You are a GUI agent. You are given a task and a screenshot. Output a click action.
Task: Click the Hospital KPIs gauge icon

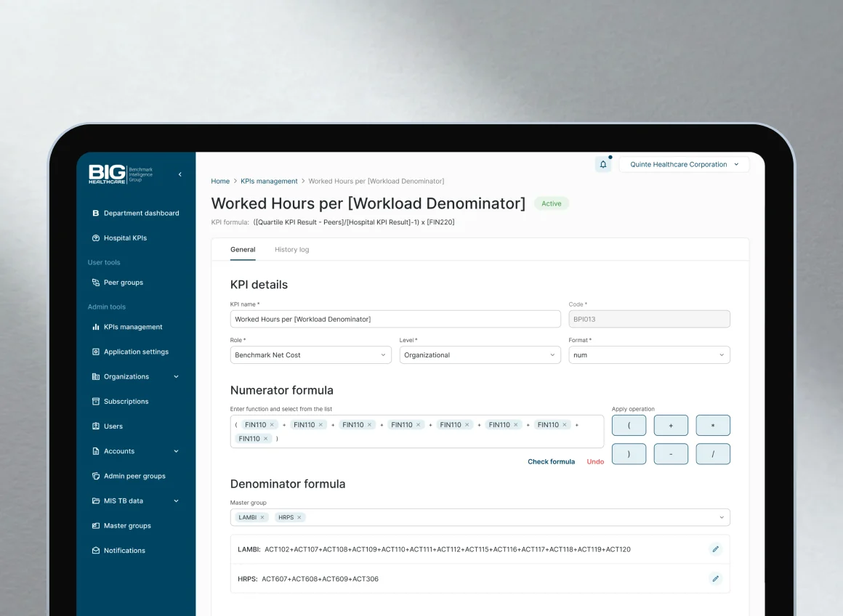(x=96, y=238)
